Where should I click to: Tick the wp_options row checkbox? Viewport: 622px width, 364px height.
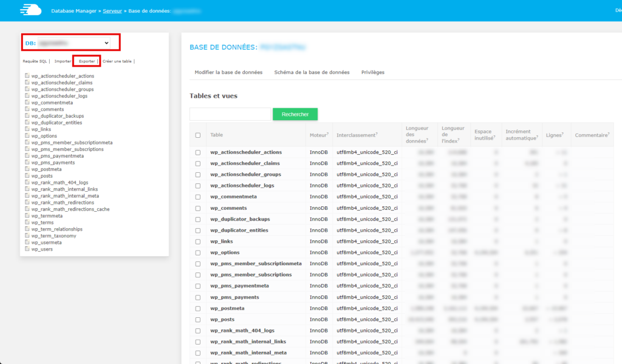point(198,253)
